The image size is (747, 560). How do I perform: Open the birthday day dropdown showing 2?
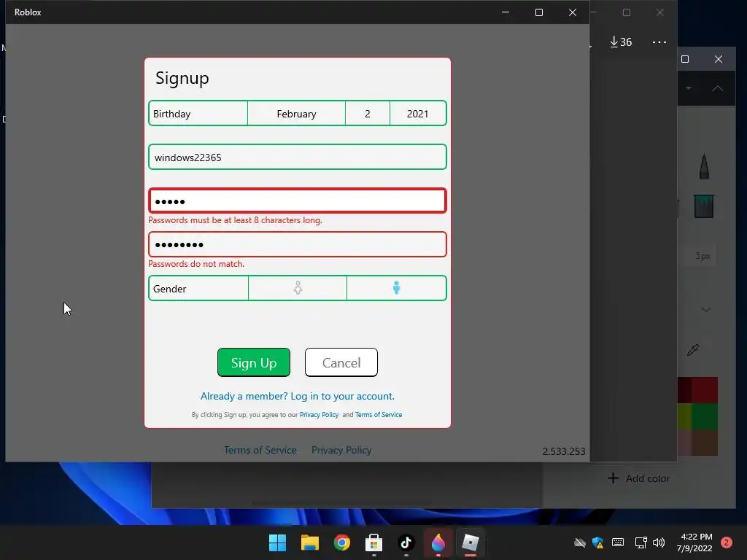(x=368, y=114)
